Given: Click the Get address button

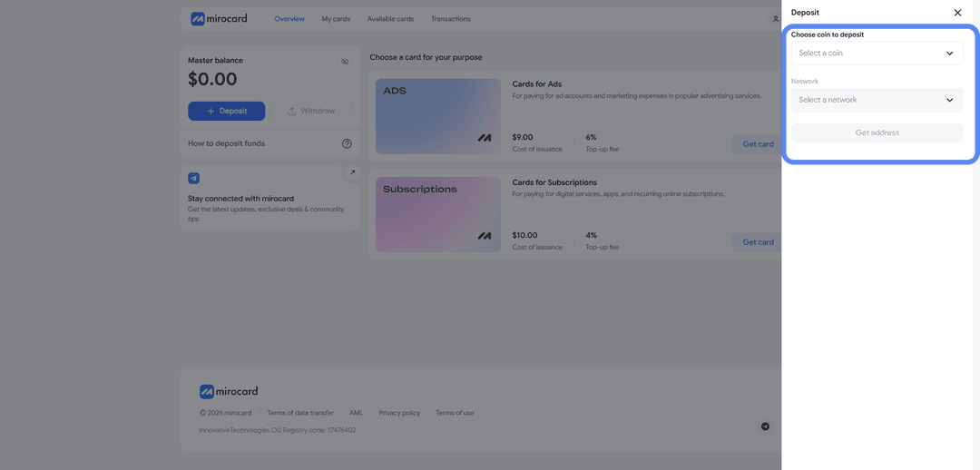Looking at the screenshot, I should pyautogui.click(x=877, y=132).
